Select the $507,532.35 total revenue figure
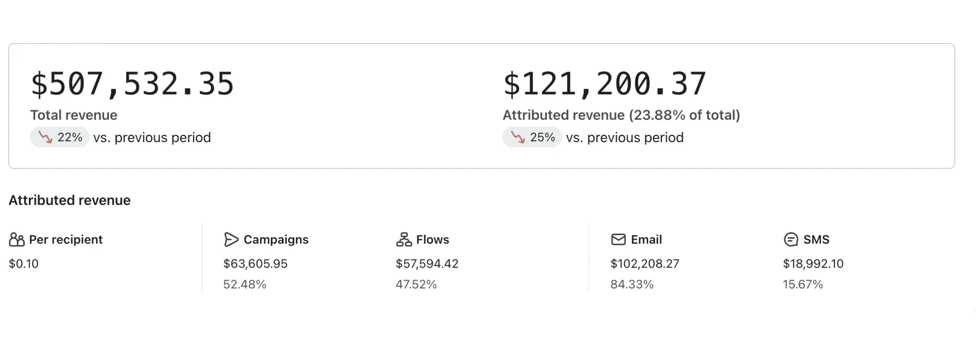This screenshot has width=980, height=341. tap(132, 84)
